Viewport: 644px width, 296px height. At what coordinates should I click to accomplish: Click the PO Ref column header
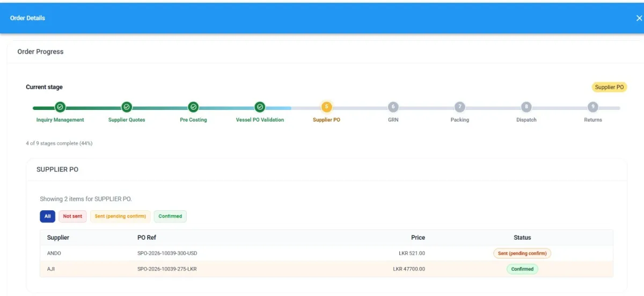click(x=147, y=238)
